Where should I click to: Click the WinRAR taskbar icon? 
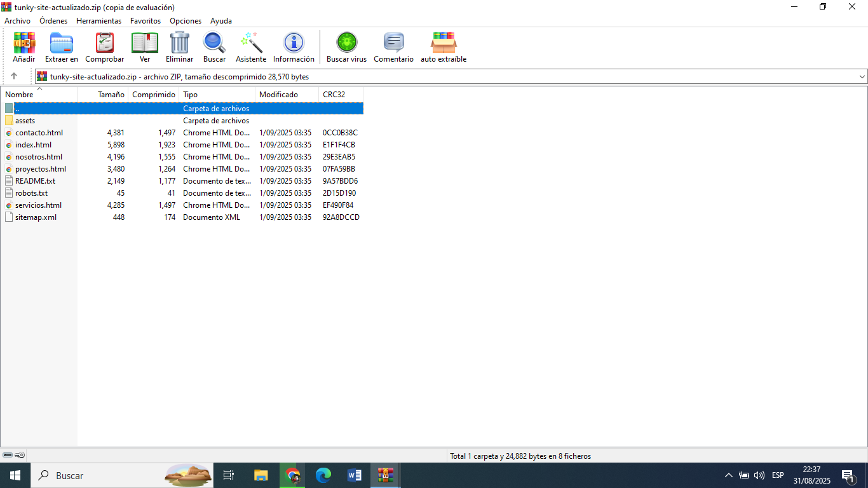386,475
